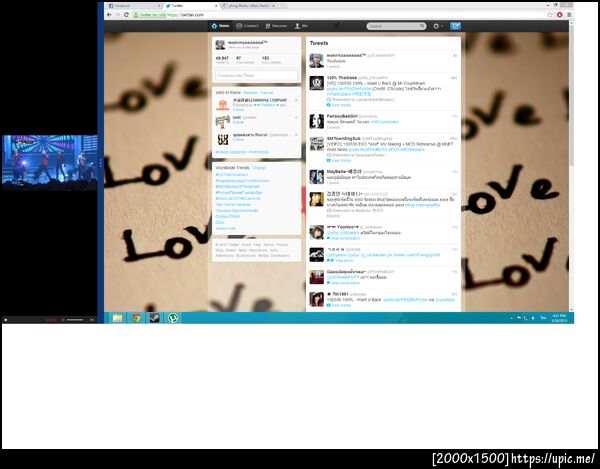Viewport: 600px width, 469px height.
Task: View media on the 100% Thailand tweet
Action: coord(338,105)
